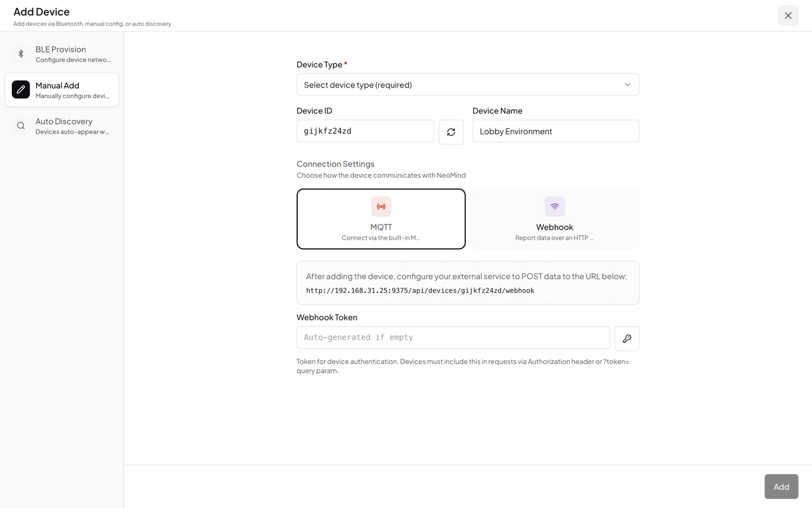Click 'After adding the device' instruction text

466,276
